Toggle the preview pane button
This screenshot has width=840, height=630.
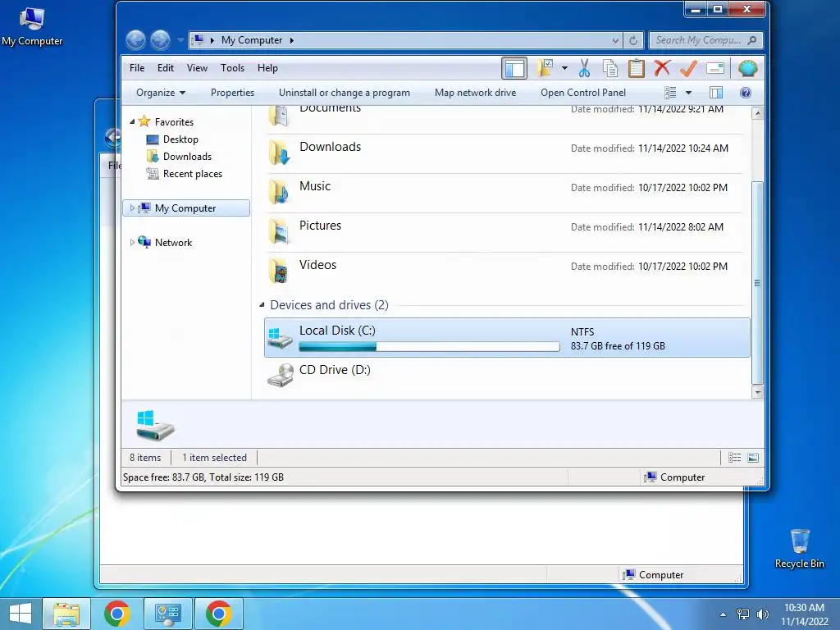coord(715,93)
